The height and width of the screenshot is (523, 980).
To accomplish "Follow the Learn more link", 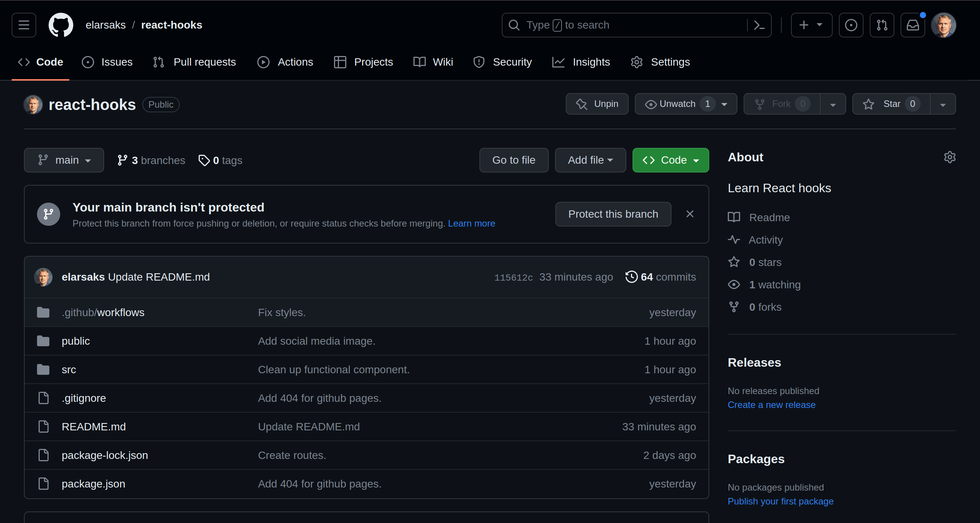I will click(x=472, y=223).
